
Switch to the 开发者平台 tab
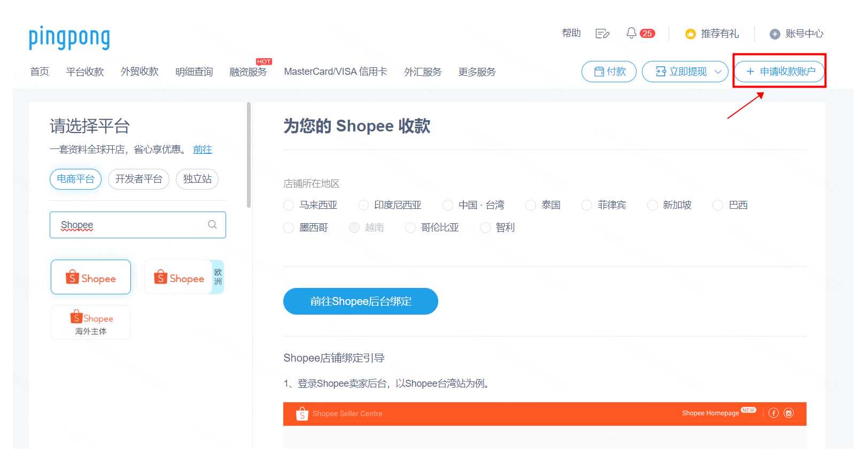pos(138,179)
